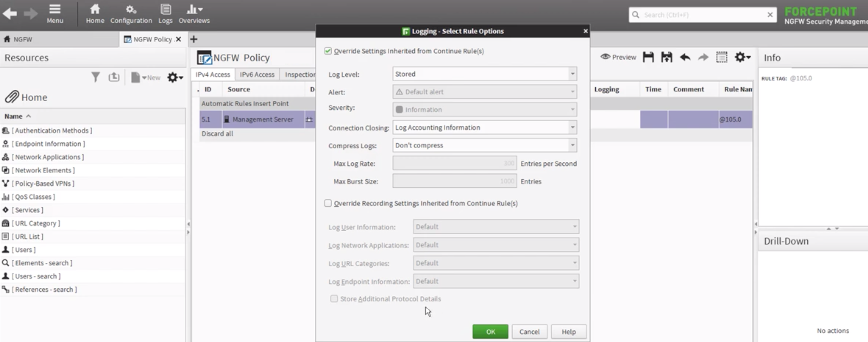
Task: Add a new tab with plus icon
Action: (x=194, y=39)
